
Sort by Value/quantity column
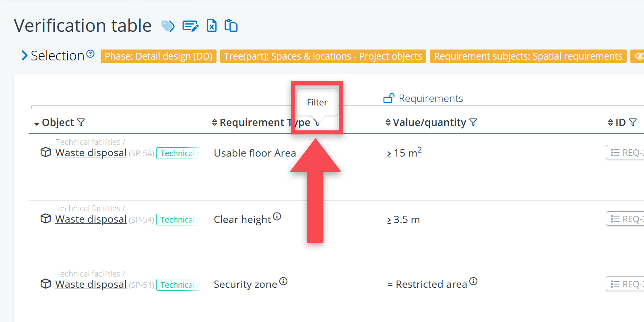point(388,122)
